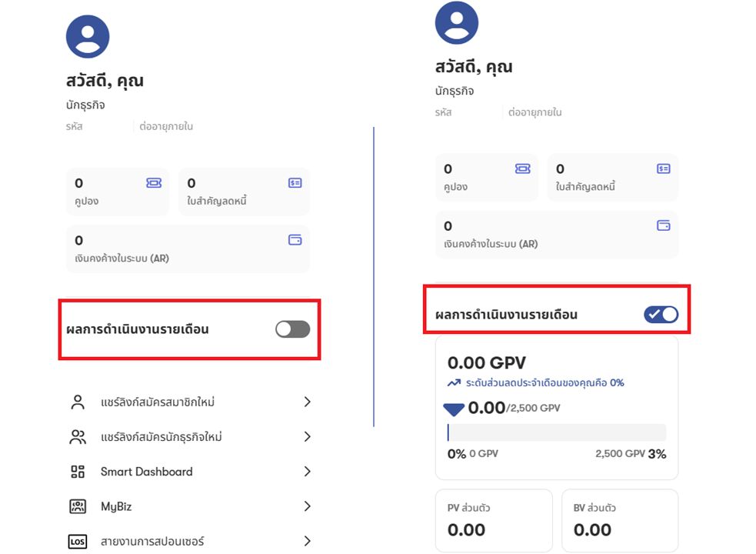The height and width of the screenshot is (554, 756).
Task: Turn off right ผลการดำเนินงานรายเดือน switch
Action: tap(661, 314)
